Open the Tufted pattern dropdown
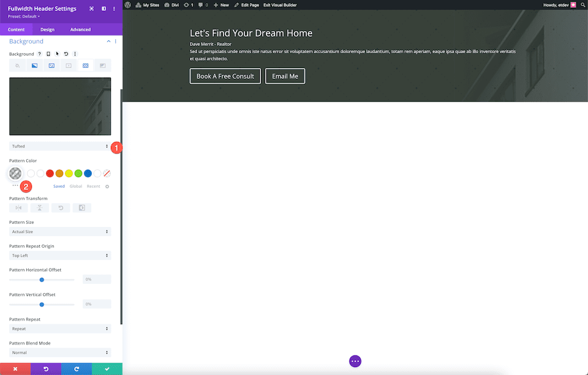The image size is (588, 375). (60, 146)
